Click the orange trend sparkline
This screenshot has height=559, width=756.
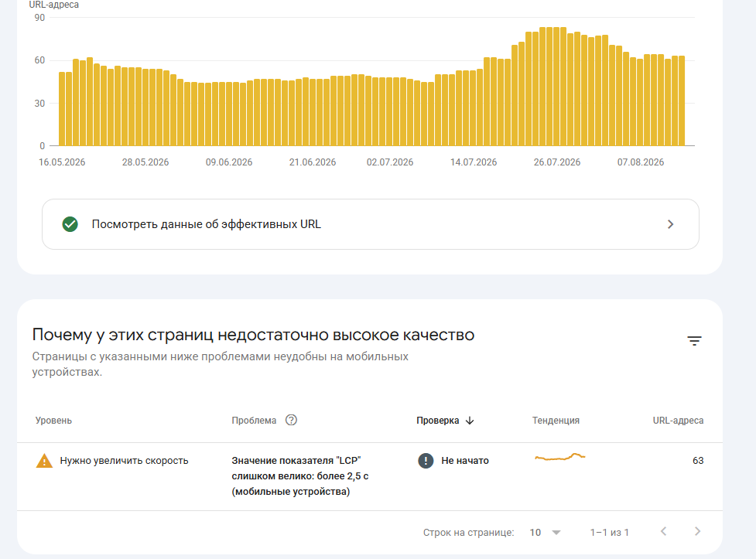(x=560, y=456)
